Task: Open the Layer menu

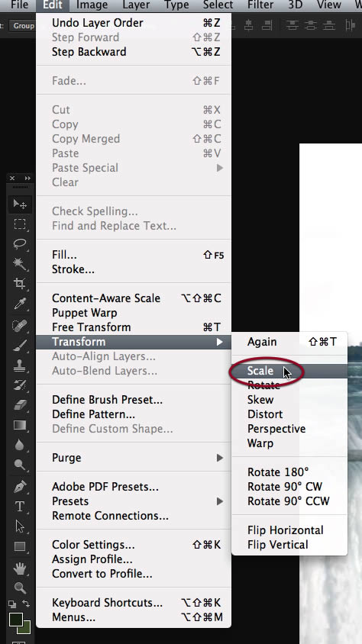Action: tap(136, 5)
